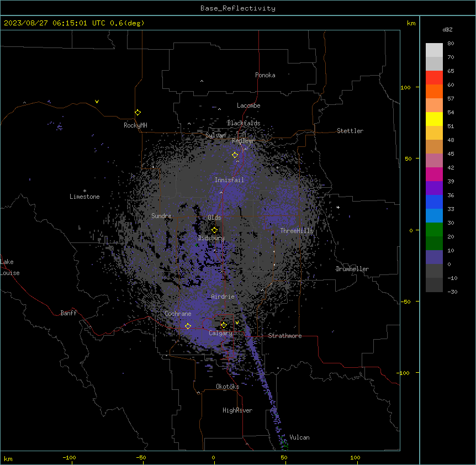This screenshot has width=476, height=465.
Task: Click the Limestone label
Action: 84,197
